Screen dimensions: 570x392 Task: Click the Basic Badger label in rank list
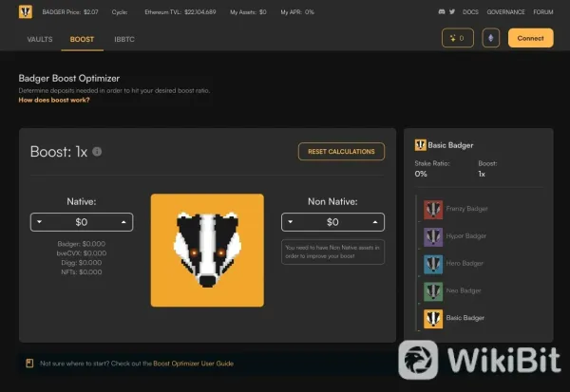tap(465, 318)
